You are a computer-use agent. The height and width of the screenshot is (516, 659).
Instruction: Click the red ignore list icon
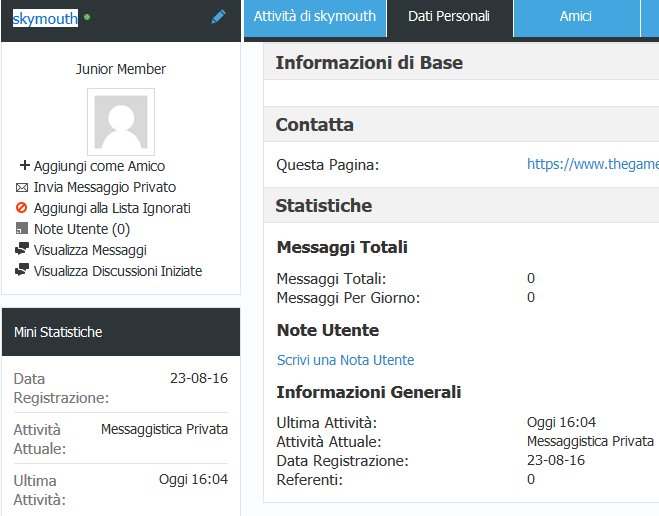coord(21,208)
